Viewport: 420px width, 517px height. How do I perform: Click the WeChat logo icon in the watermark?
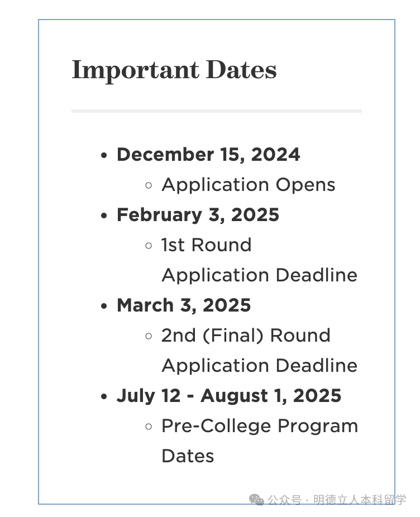256,500
